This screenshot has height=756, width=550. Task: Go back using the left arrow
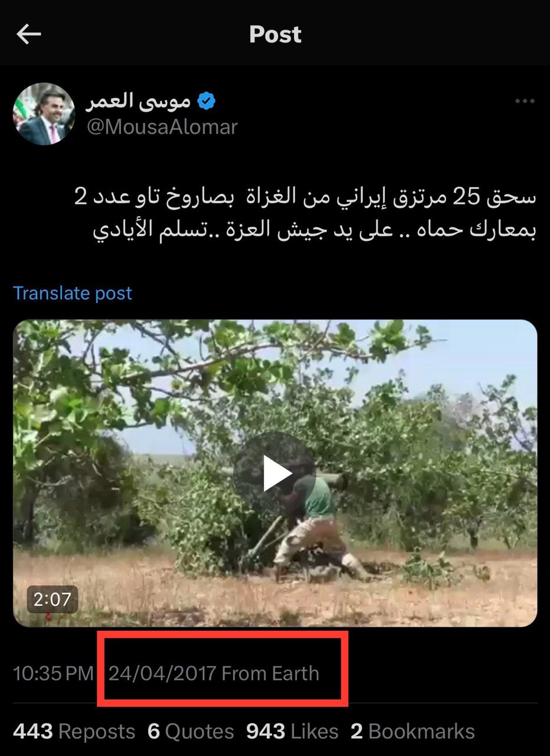click(28, 34)
